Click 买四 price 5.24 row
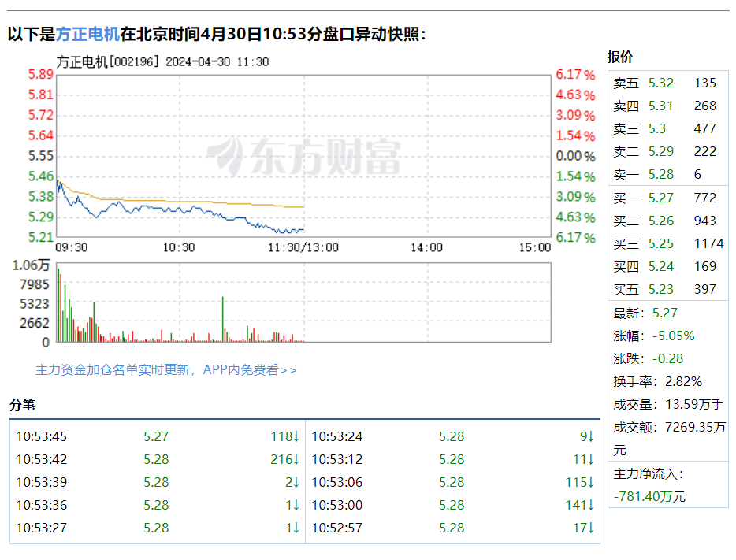 [x=668, y=266]
